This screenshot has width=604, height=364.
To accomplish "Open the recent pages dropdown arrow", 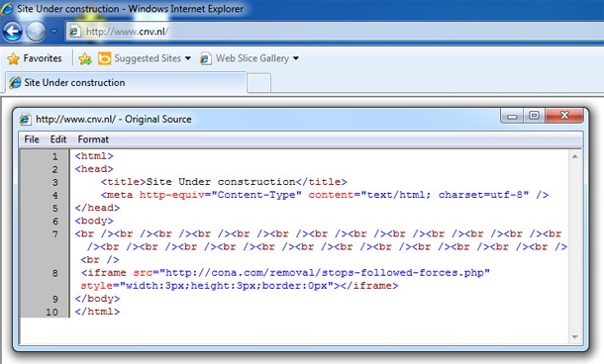I will pyautogui.click(x=53, y=32).
